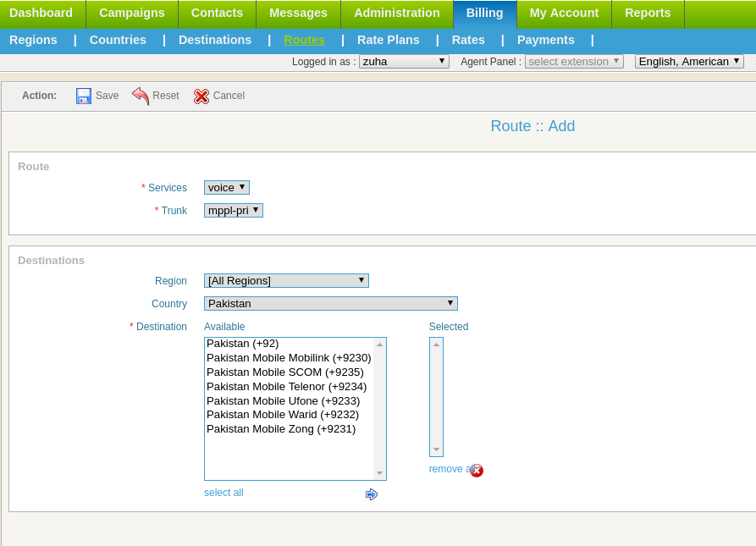Go to the Reports tab
Viewport: 756px width, 546px height.
(x=648, y=13)
